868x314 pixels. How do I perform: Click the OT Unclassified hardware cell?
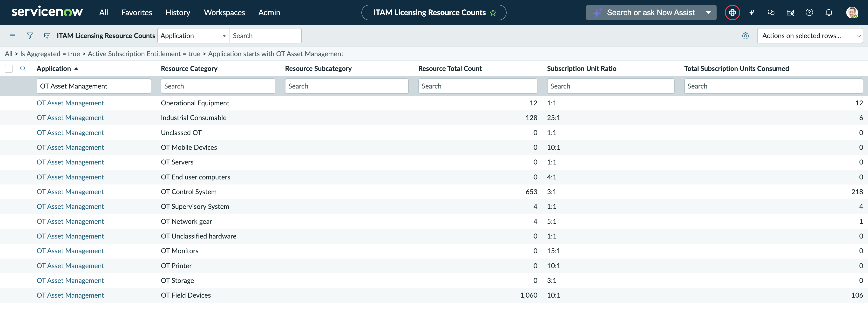(198, 237)
